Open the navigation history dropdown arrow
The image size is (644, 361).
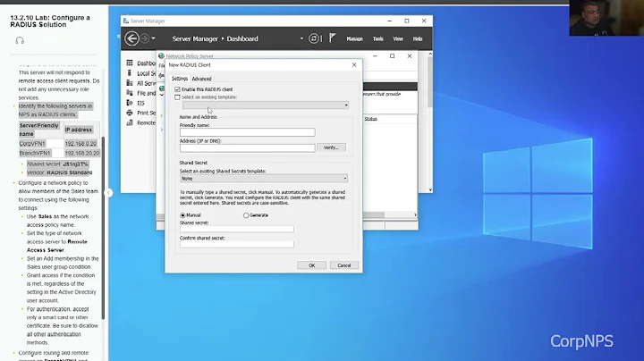(x=153, y=38)
